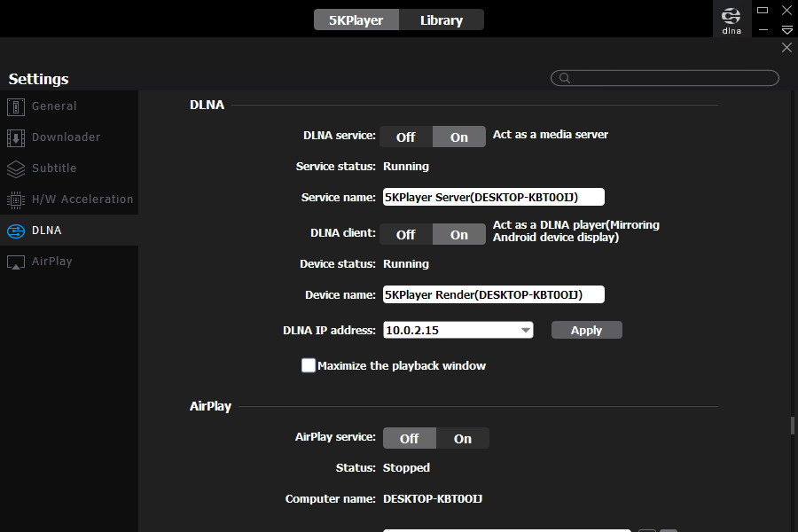Screen dimensions: 798x532
Task: Turn DLNA client Off
Action: pyautogui.click(x=406, y=235)
